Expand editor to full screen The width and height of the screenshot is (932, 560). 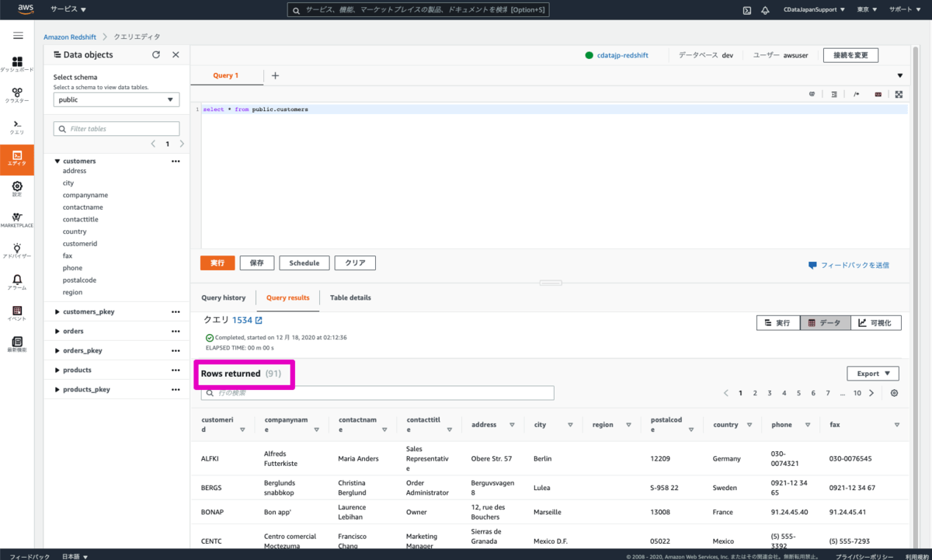pos(899,94)
